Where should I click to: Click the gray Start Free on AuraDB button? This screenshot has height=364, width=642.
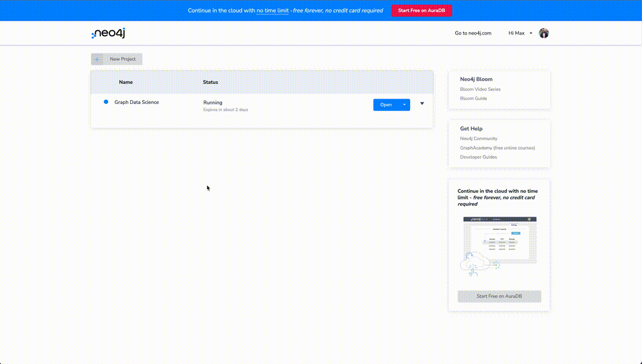click(499, 296)
